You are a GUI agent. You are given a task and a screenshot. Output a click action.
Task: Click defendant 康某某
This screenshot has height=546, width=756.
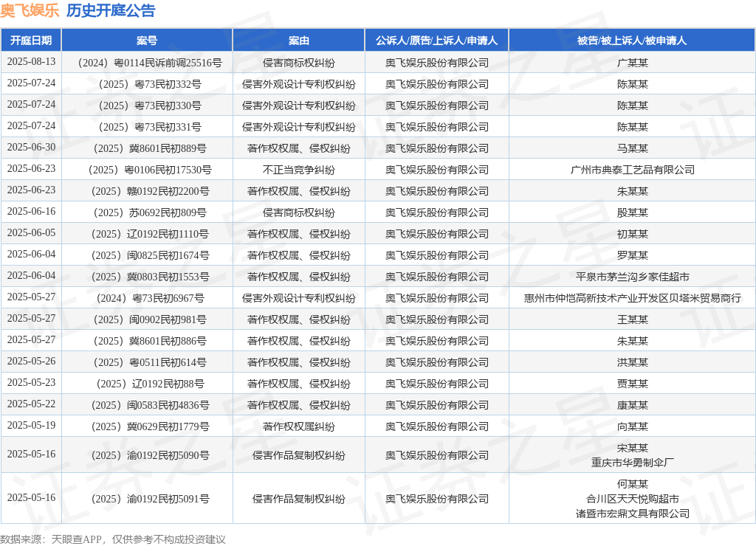pyautogui.click(x=633, y=405)
